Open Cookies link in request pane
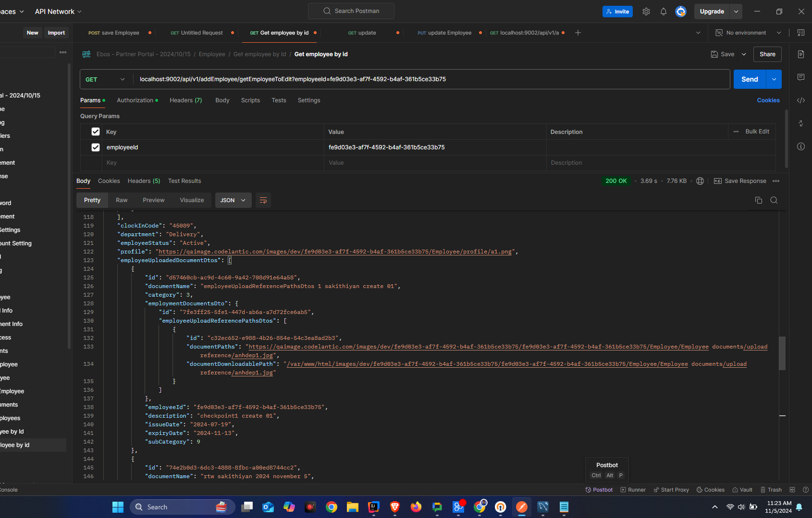Image resolution: width=812 pixels, height=518 pixels. pos(768,100)
